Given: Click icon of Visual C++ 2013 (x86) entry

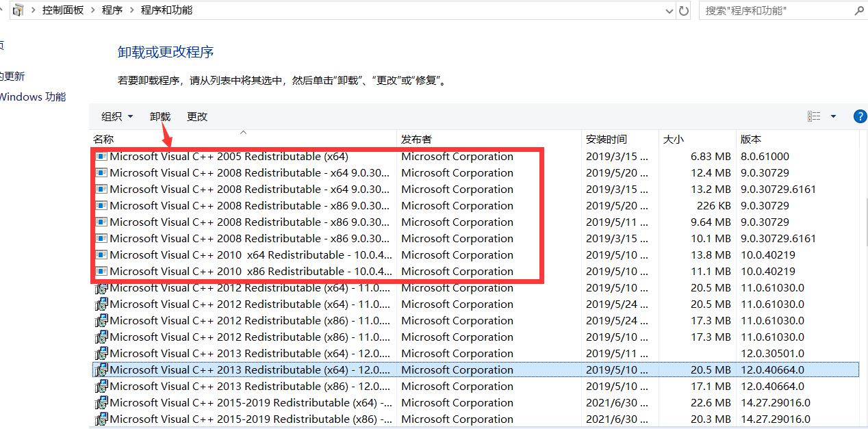Looking at the screenshot, I should coord(101,387).
